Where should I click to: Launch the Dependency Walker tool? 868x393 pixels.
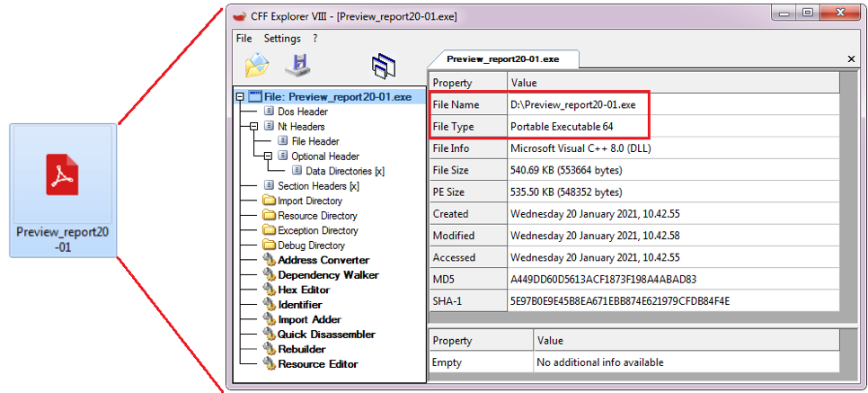pyautogui.click(x=327, y=275)
